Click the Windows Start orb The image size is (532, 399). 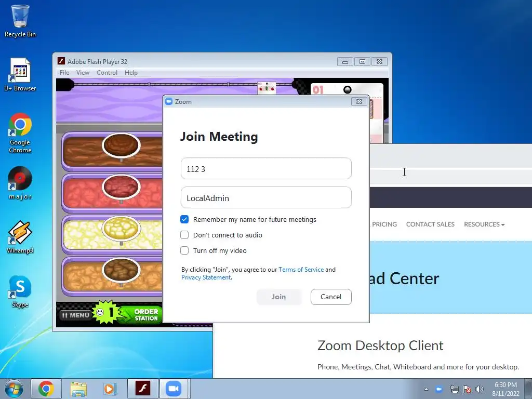click(14, 389)
